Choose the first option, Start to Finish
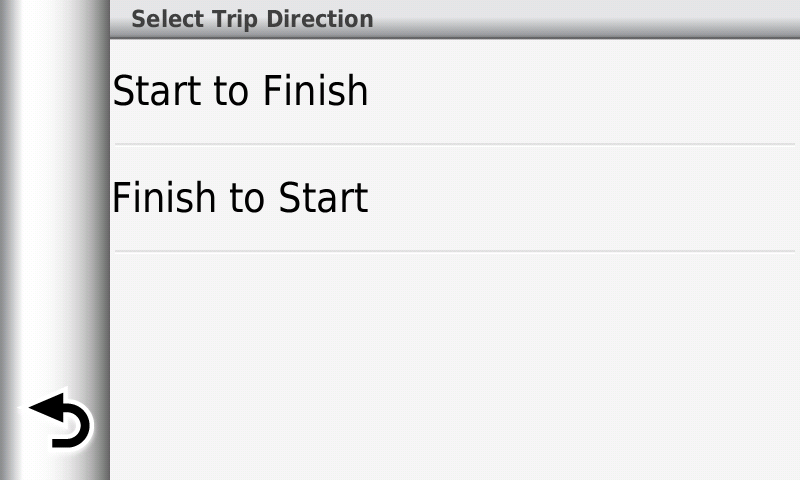Viewport: 800px width, 480px height. pos(455,92)
